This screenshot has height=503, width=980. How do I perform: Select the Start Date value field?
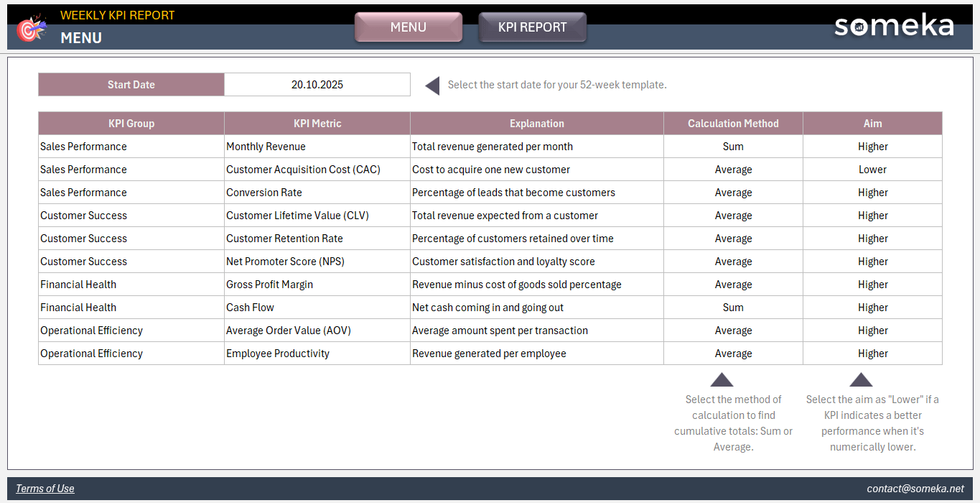(317, 85)
